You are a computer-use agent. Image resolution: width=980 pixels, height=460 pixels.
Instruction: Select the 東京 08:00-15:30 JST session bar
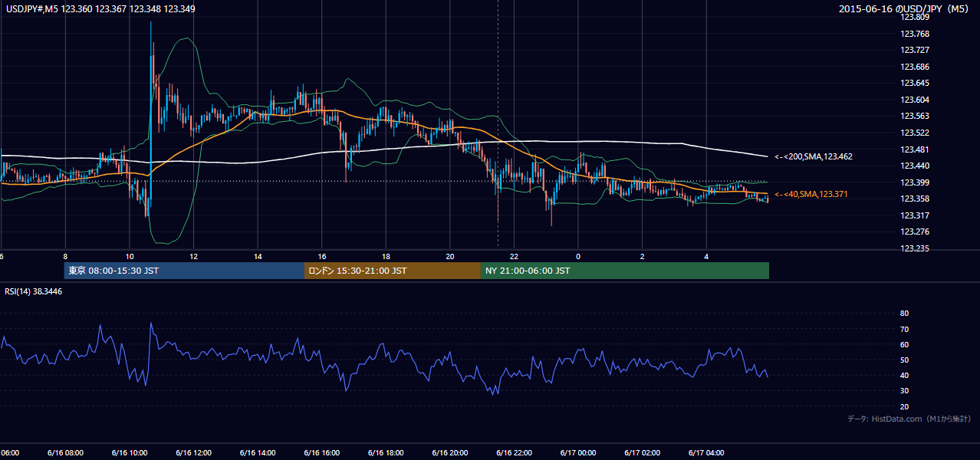point(185,271)
